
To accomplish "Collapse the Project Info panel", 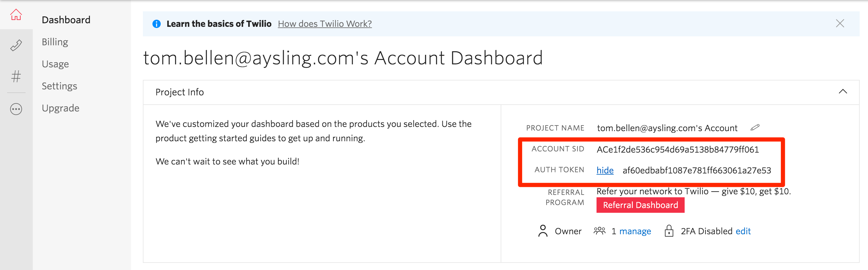I will pyautogui.click(x=842, y=91).
